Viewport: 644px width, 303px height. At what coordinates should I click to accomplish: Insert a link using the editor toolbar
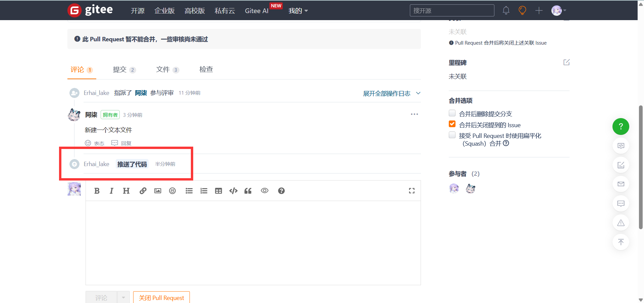143,191
